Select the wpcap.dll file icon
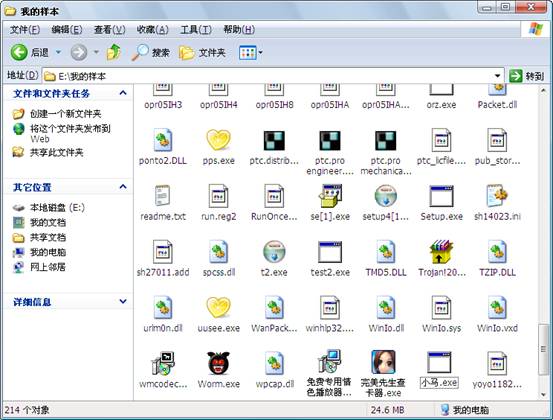 pyautogui.click(x=274, y=363)
